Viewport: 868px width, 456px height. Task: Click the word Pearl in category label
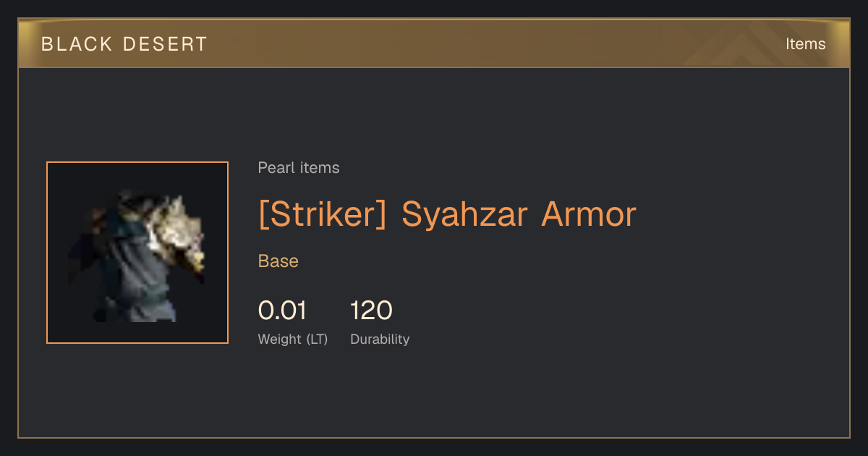point(276,168)
